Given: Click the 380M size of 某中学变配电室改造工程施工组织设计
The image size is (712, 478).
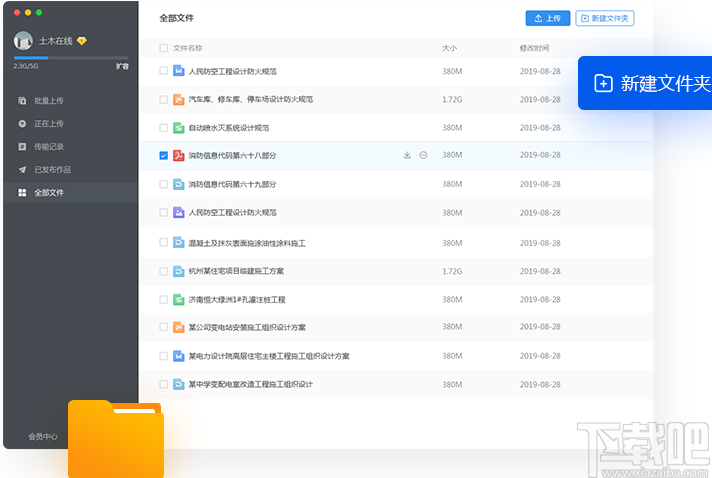Looking at the screenshot, I should 452,384.
